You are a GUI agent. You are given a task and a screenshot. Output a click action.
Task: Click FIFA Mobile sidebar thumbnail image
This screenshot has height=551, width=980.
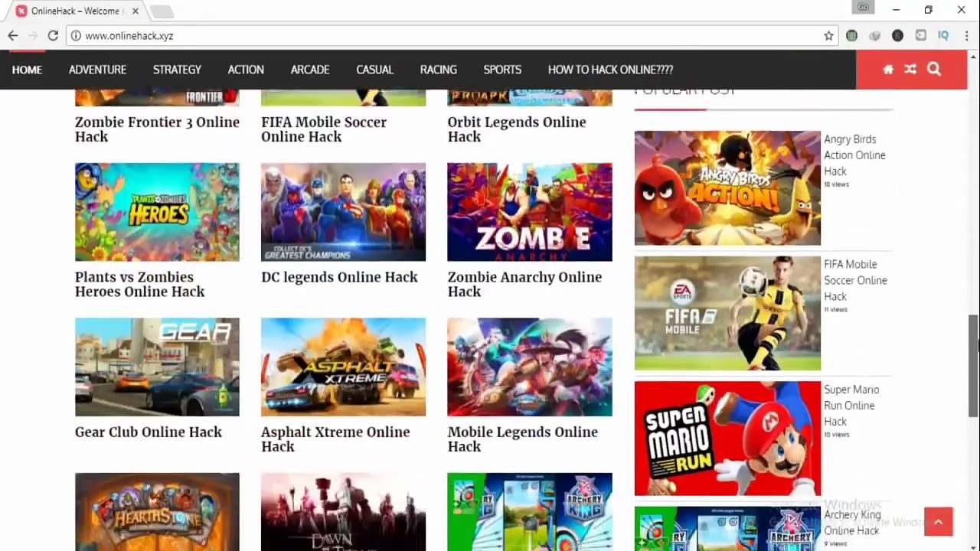(x=727, y=313)
